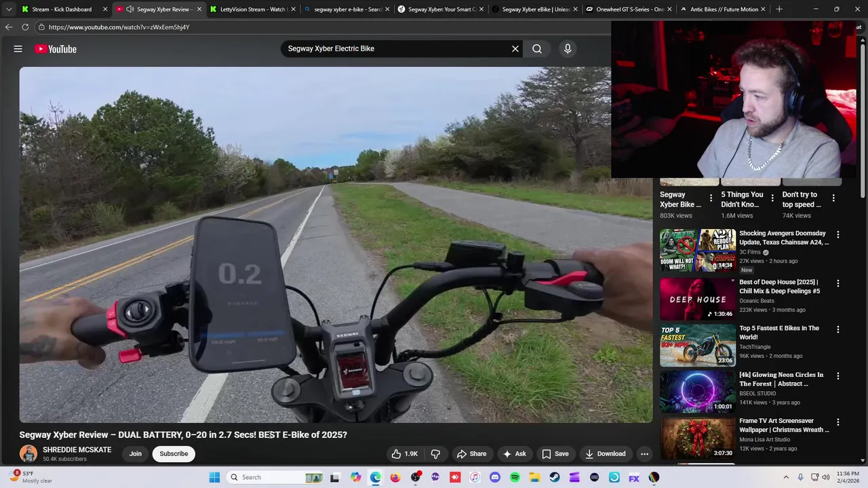Screen dimensions: 868x488
Task: Open Best of Deep House video thumbnail
Action: pos(698,299)
